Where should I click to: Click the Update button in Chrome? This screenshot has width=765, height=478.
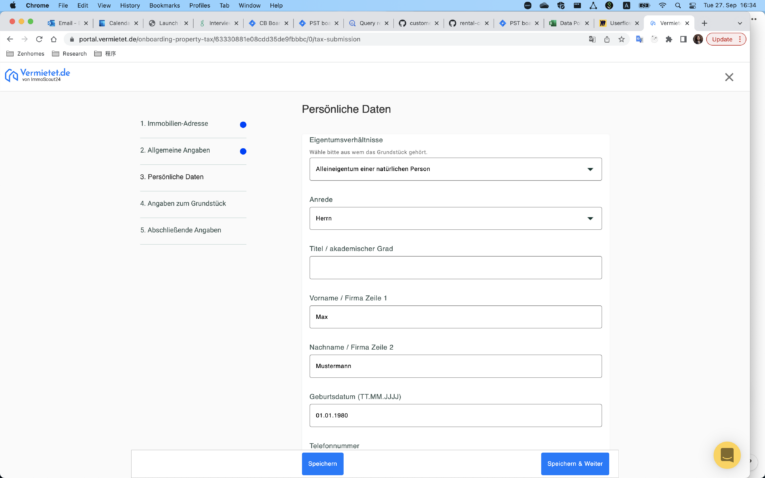coord(725,39)
